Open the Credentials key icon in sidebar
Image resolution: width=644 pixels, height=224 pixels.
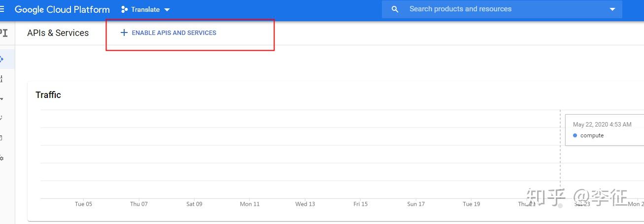[x=2, y=98]
